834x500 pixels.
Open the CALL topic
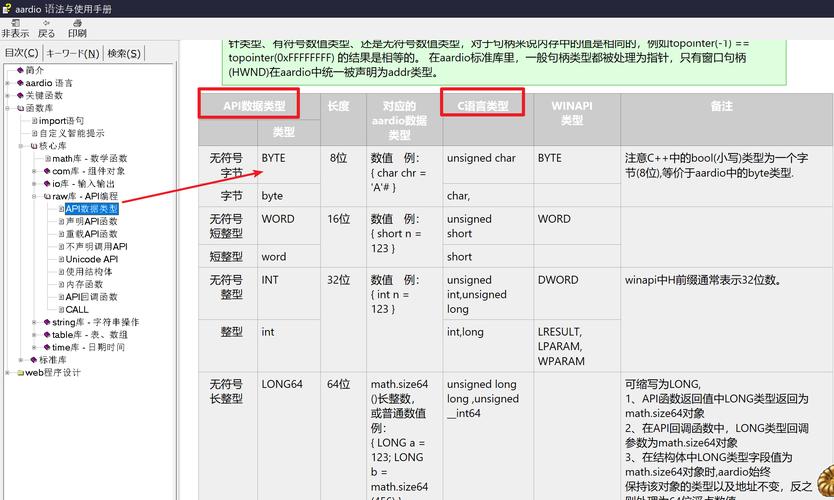click(77, 310)
